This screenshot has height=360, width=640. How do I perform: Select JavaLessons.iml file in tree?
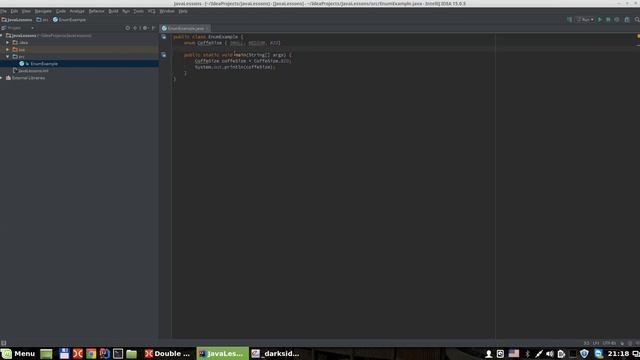(31, 71)
